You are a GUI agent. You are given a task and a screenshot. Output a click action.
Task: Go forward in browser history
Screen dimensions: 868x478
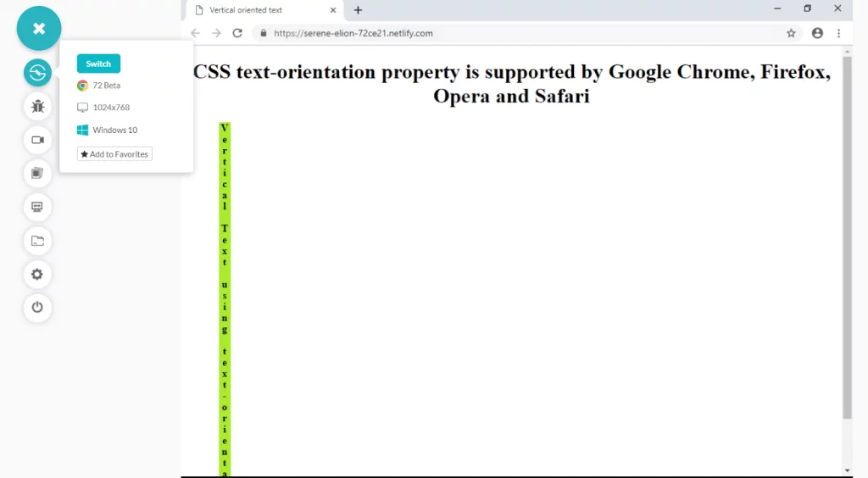[216, 33]
